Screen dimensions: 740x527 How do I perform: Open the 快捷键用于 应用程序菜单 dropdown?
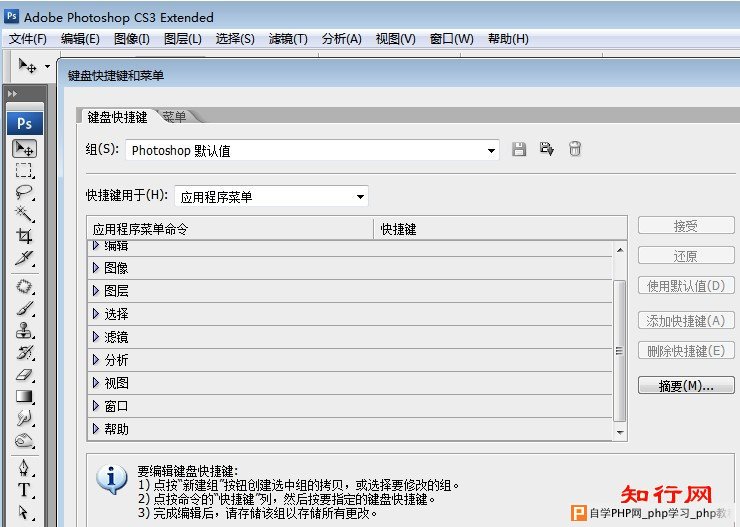pos(271,196)
